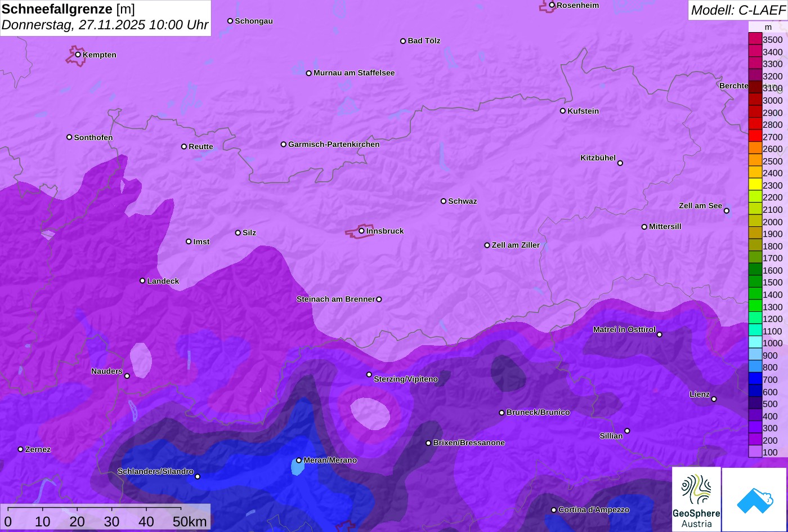Click the 'Schneefallgrenze [m]' map title
Screen dimensions: 788x532
[69, 9]
